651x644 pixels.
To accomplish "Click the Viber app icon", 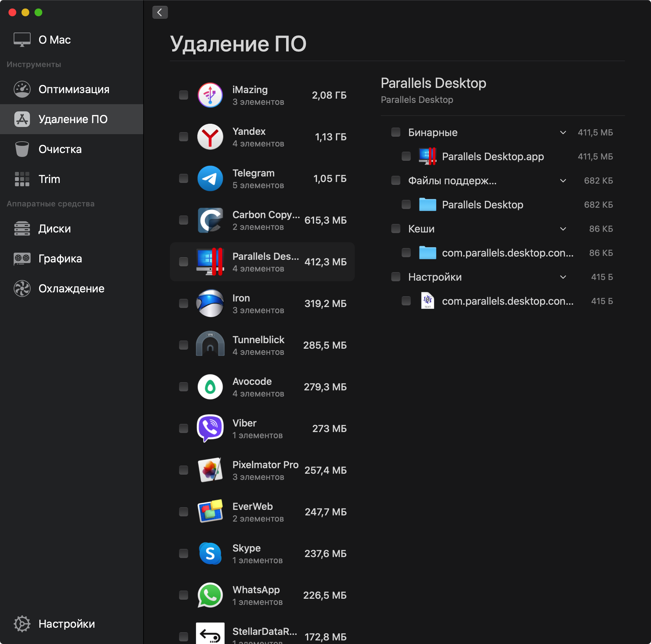I will tap(210, 428).
